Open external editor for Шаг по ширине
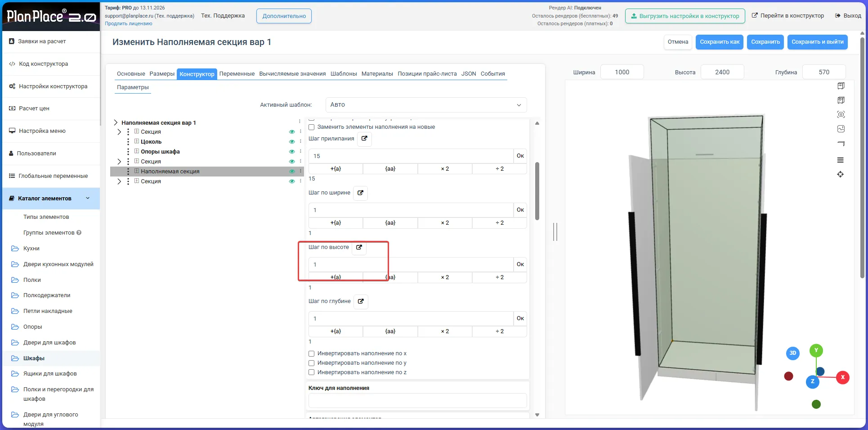The width and height of the screenshot is (868, 430). click(360, 193)
